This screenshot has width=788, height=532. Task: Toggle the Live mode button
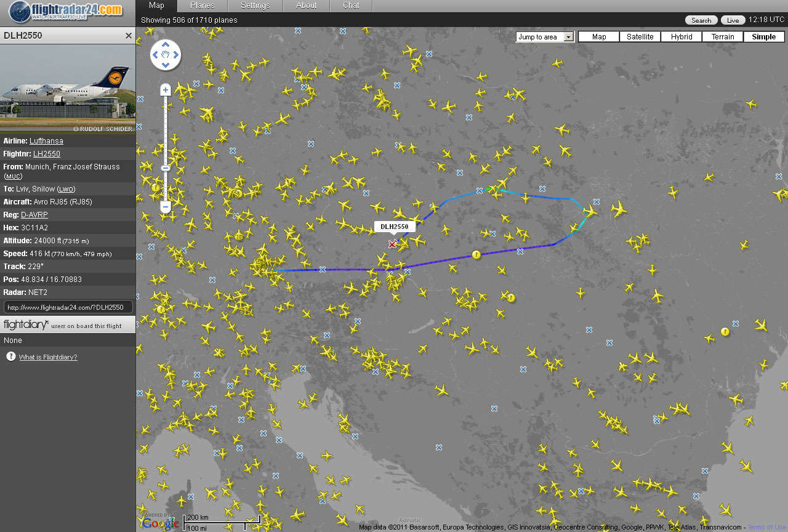pyautogui.click(x=733, y=20)
